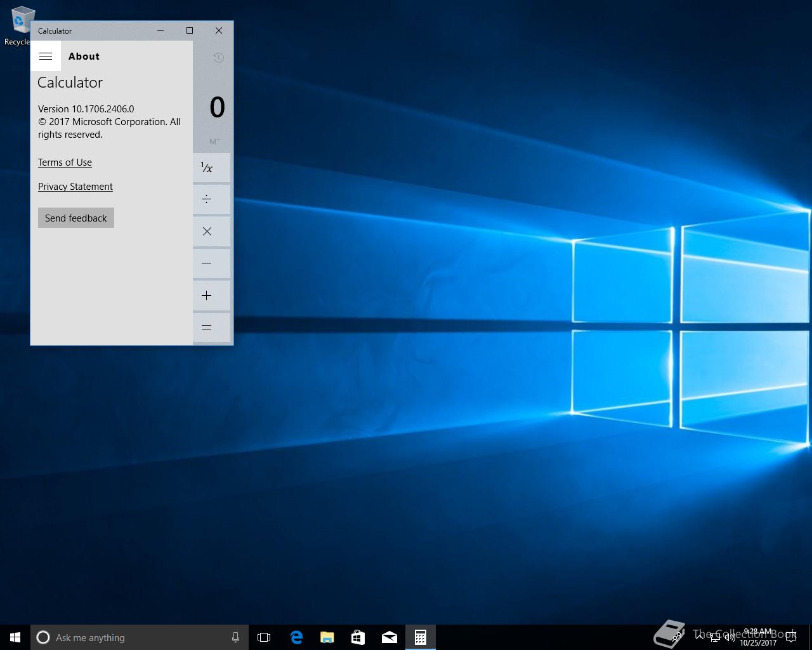Click the Send feedback button
812x650 pixels.
pos(76,218)
